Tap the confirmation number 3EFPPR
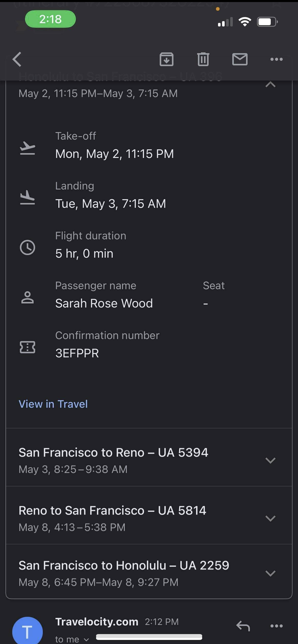This screenshot has height=644, width=298. pos(77,353)
